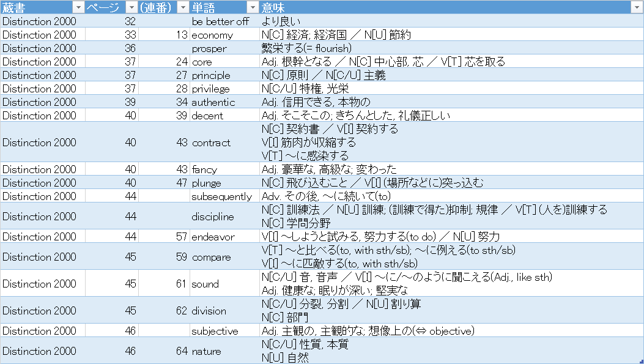The width and height of the screenshot is (644, 364).
Task: Expand the 意味 column filter arrow
Action: [636, 7]
